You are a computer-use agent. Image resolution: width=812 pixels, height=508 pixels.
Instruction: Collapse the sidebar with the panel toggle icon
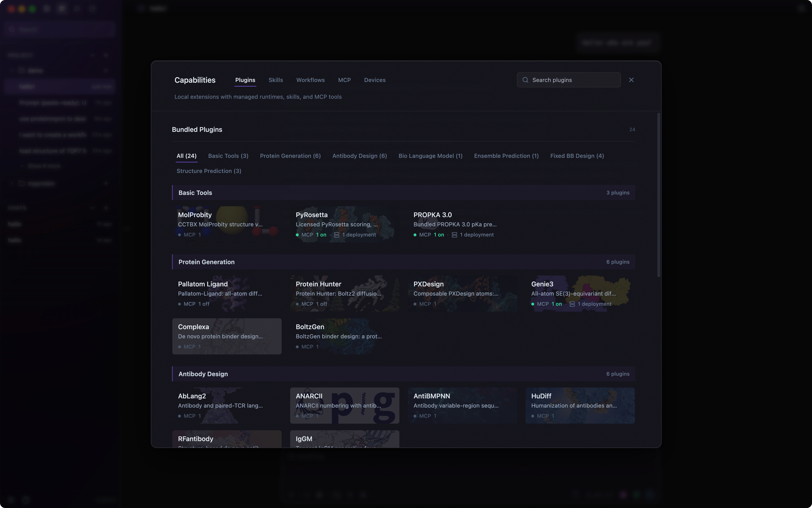click(47, 9)
